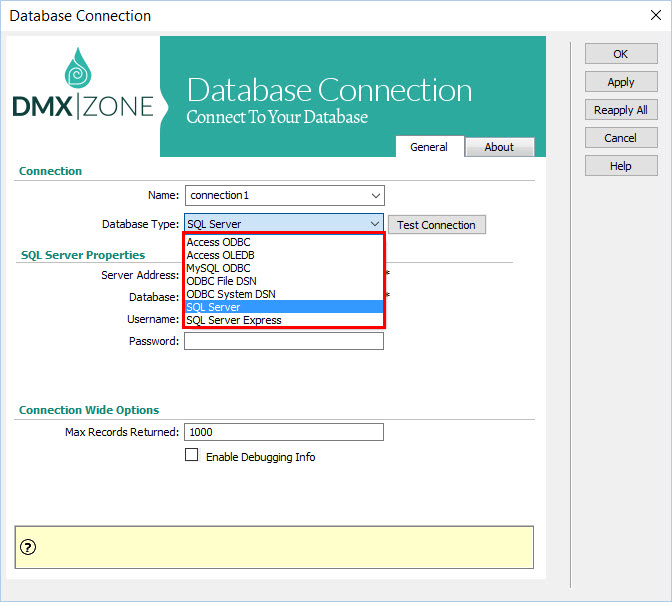The image size is (672, 602).
Task: Click the help question mark icon
Action: (x=28, y=547)
